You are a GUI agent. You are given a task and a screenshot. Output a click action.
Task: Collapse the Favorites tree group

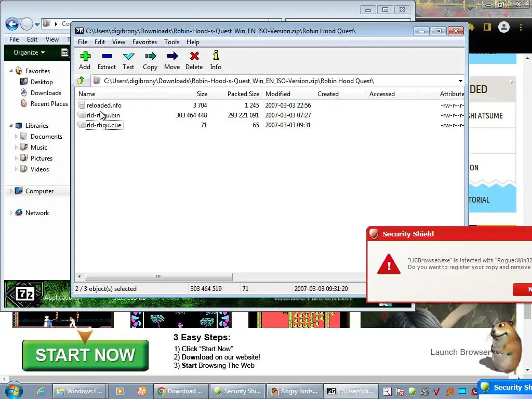(x=11, y=71)
